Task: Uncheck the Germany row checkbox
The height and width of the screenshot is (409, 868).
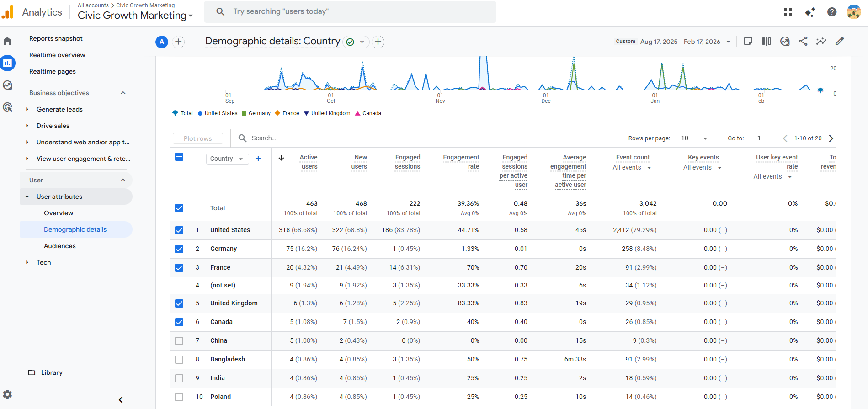Action: [179, 249]
